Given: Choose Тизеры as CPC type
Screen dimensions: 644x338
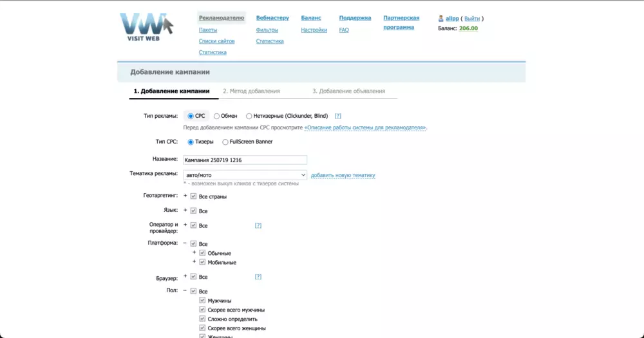Looking at the screenshot, I should tap(191, 142).
